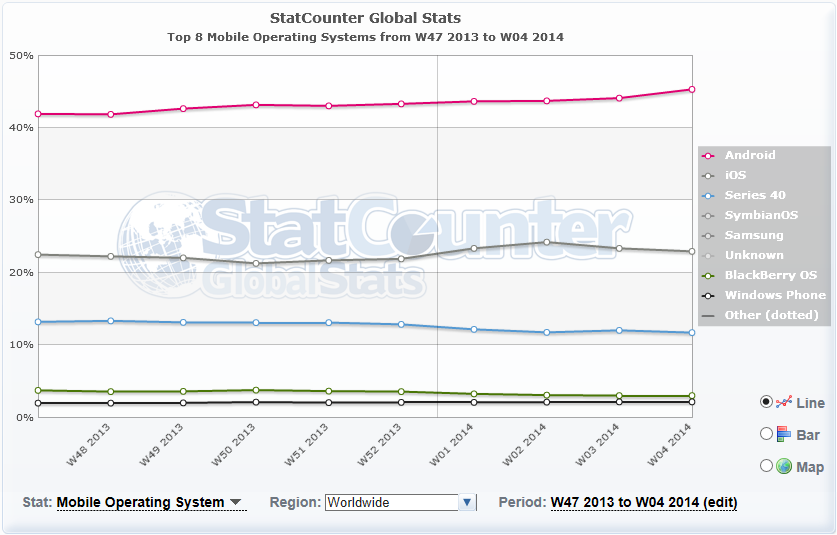Click the bar chart icon

(x=784, y=434)
